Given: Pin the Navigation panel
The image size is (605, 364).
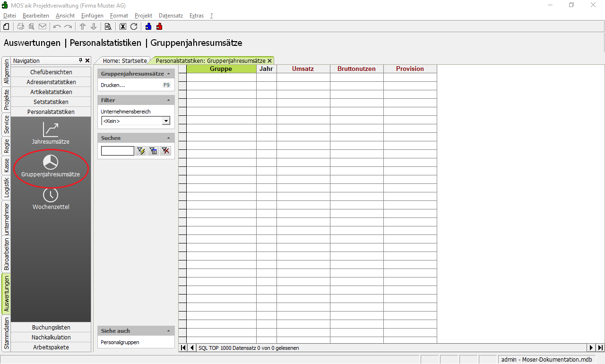Looking at the screenshot, I should click(x=80, y=61).
